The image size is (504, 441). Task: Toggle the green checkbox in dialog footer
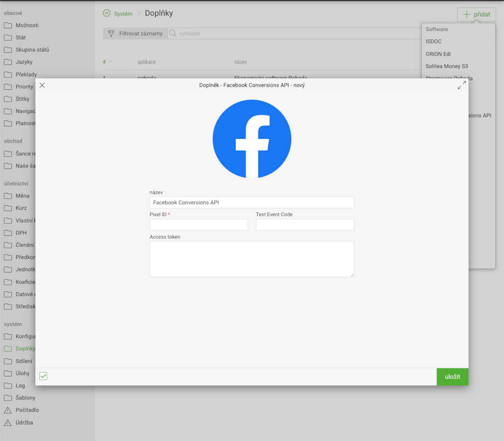(x=44, y=376)
